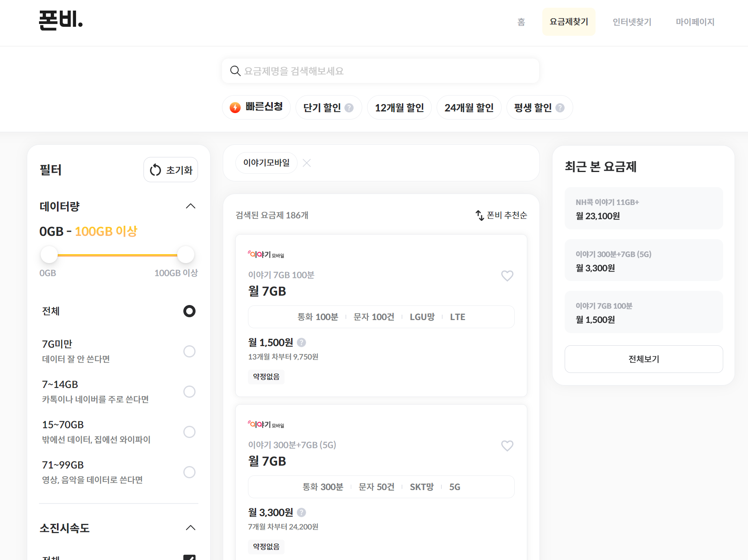Viewport: 748px width, 560px height.
Task: Click the search magnifier icon
Action: click(x=235, y=71)
